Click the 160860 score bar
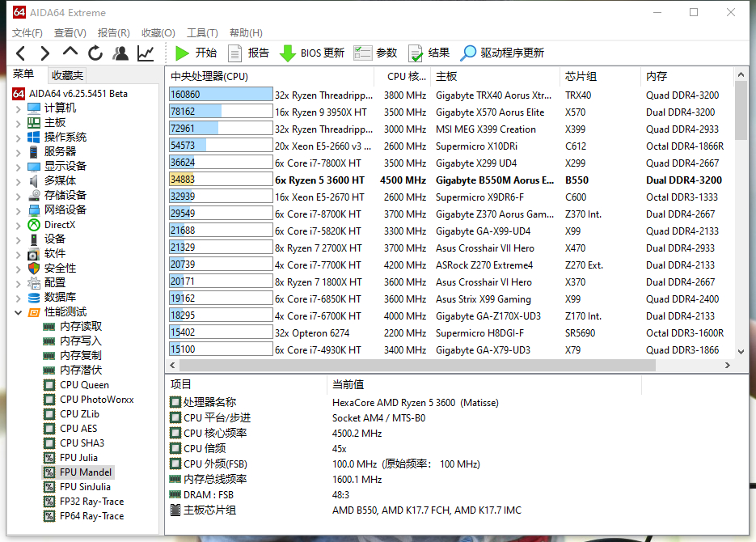This screenshot has width=756, height=542. coord(221,95)
